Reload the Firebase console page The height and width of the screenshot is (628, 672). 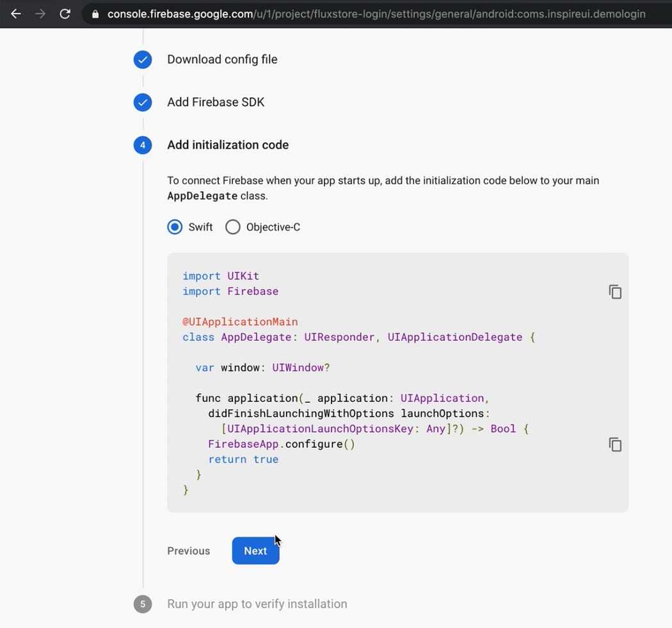(x=65, y=13)
